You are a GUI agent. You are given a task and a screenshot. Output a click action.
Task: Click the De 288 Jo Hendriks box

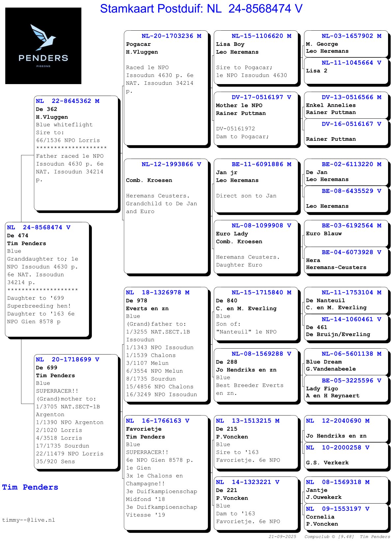(256, 375)
